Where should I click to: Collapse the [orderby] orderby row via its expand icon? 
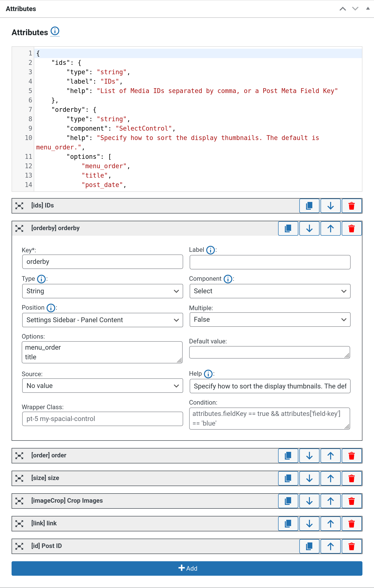coord(19,228)
